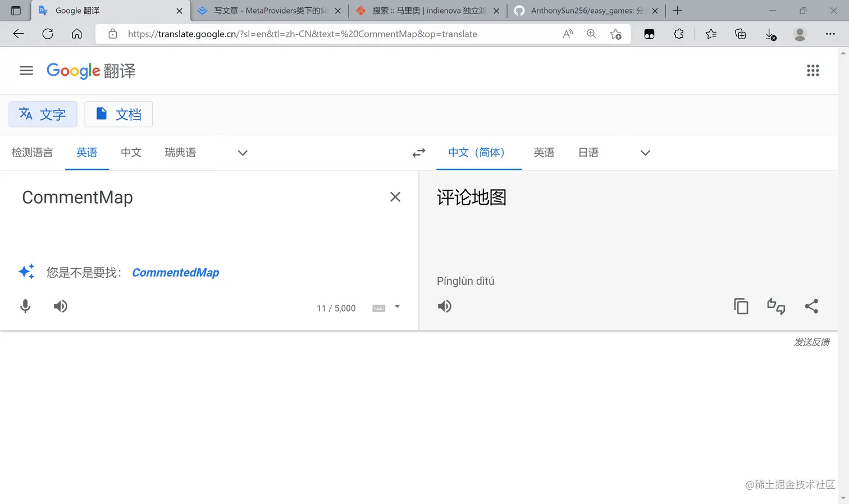Image resolution: width=849 pixels, height=504 pixels.
Task: Open the tab actions menu
Action: click(x=16, y=11)
